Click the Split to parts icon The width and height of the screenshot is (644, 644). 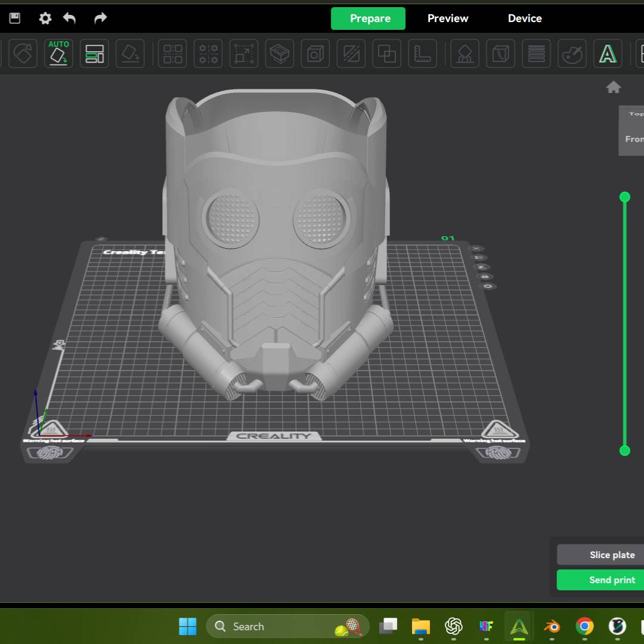(x=208, y=54)
